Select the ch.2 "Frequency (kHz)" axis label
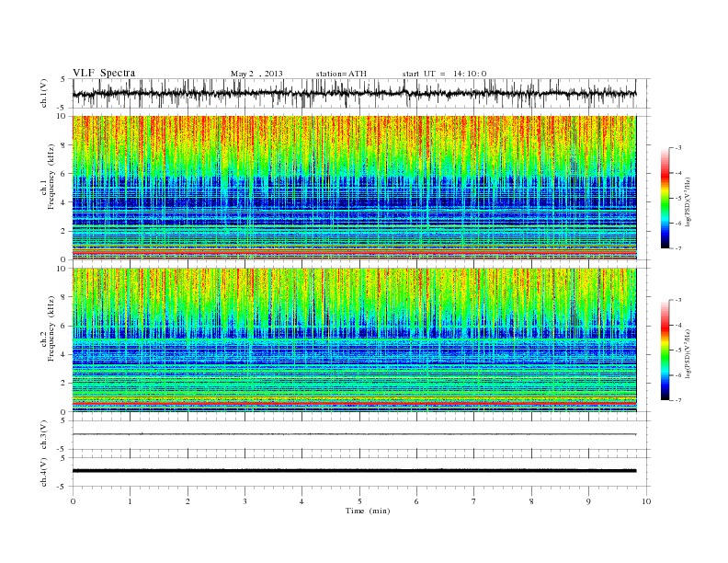728x563 pixels. click(51, 327)
